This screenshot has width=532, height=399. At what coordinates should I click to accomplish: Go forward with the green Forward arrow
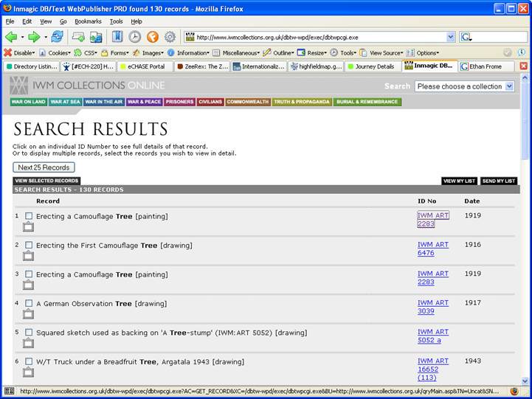(34, 37)
